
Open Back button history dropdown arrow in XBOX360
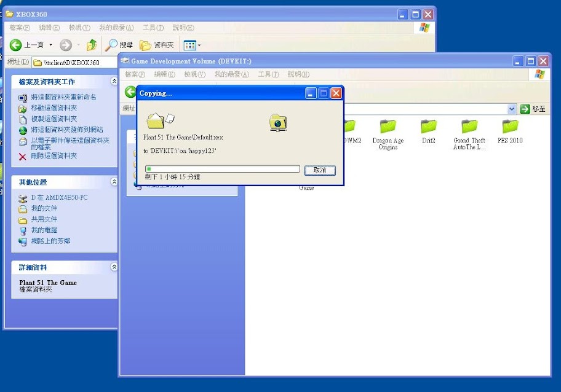pos(51,45)
